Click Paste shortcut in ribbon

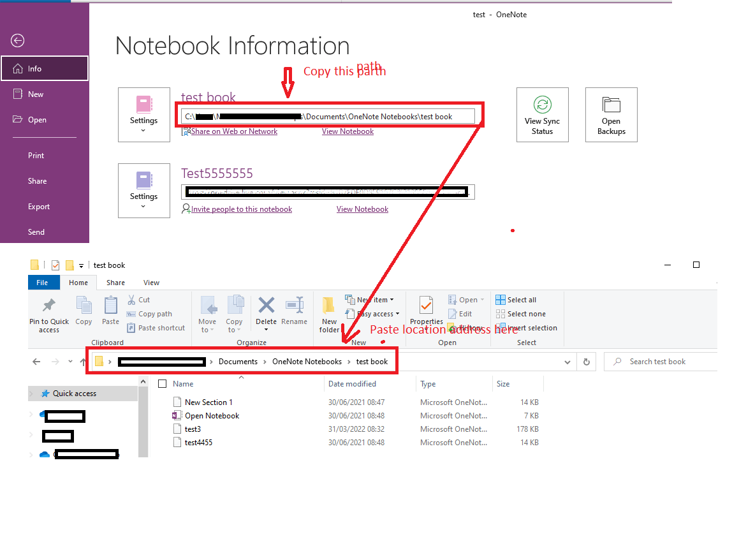[156, 328]
